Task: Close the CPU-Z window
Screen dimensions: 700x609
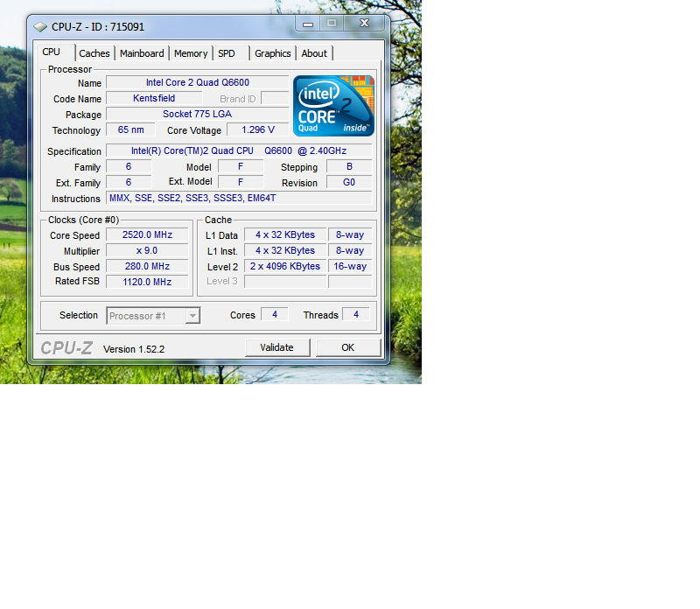Action: coord(365,24)
